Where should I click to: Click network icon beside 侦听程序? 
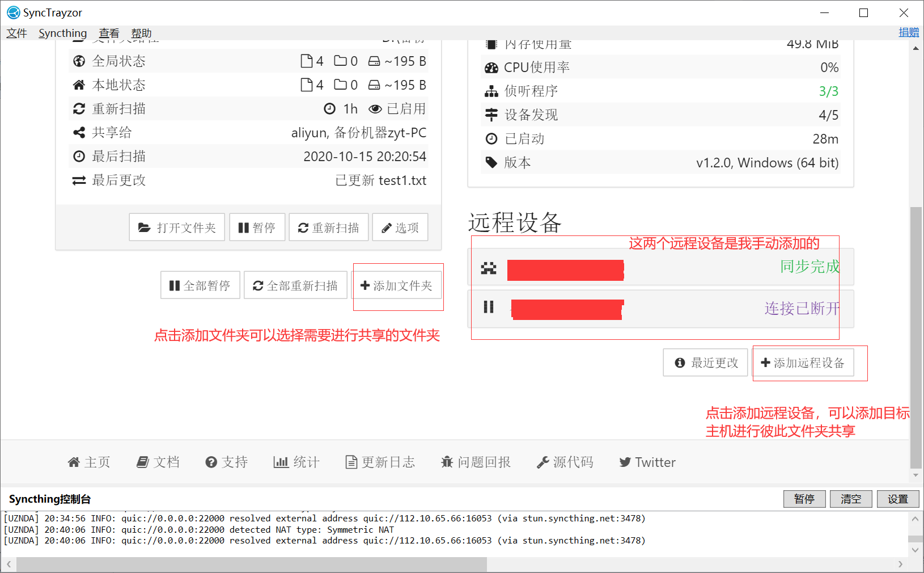491,91
